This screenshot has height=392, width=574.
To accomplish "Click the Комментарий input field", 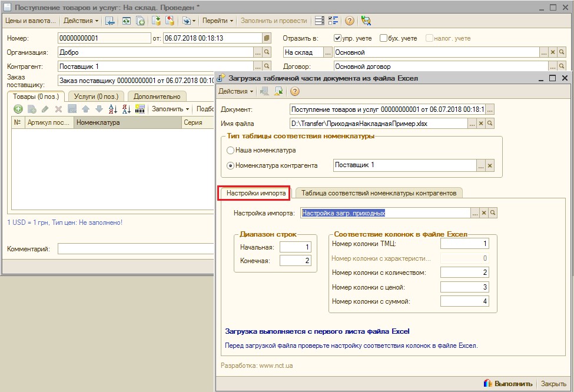I will click(136, 249).
